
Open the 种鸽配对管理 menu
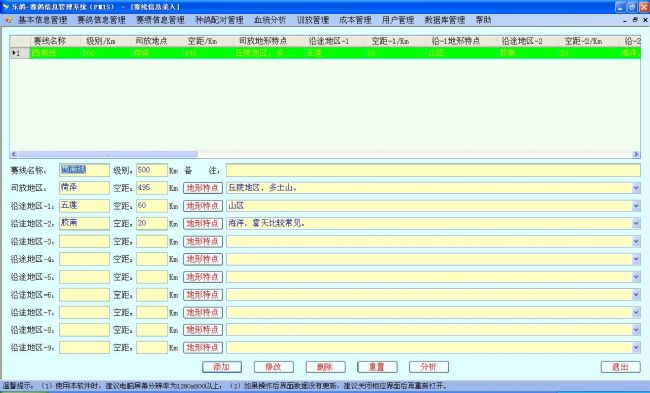[219, 20]
